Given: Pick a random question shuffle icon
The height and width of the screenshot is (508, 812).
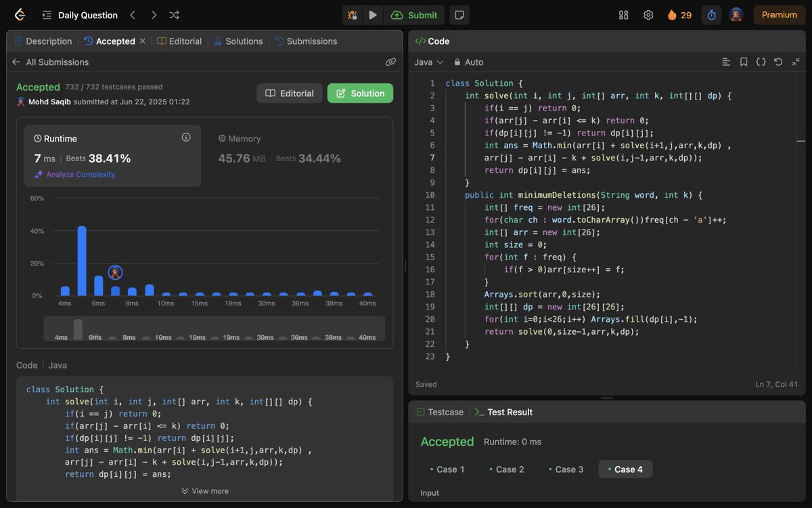Looking at the screenshot, I should pos(174,15).
